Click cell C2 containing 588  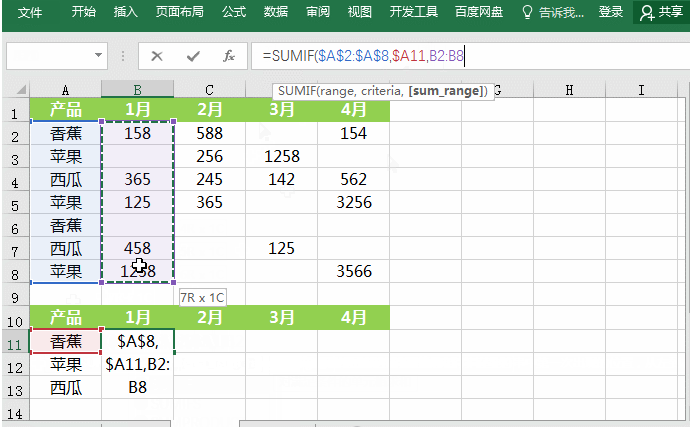click(x=209, y=133)
